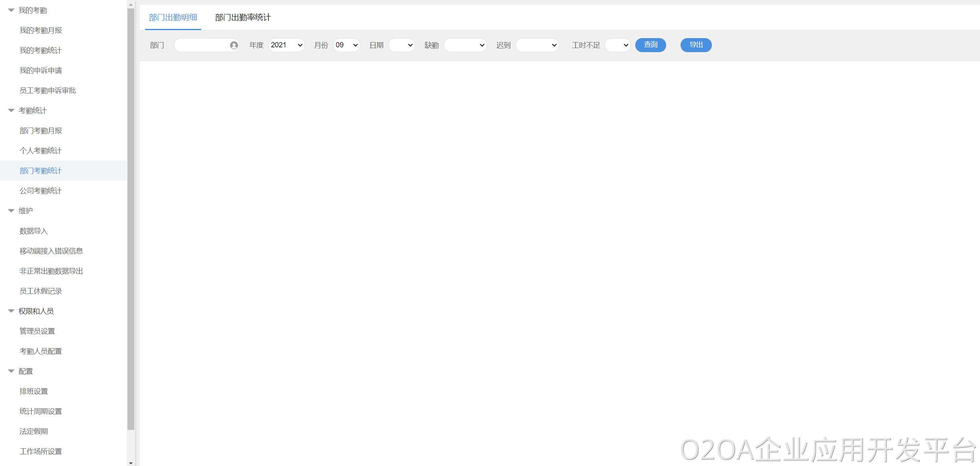This screenshot has width=980, height=466.
Task: Switch to 部门出勤率统计 tab
Action: point(243,18)
